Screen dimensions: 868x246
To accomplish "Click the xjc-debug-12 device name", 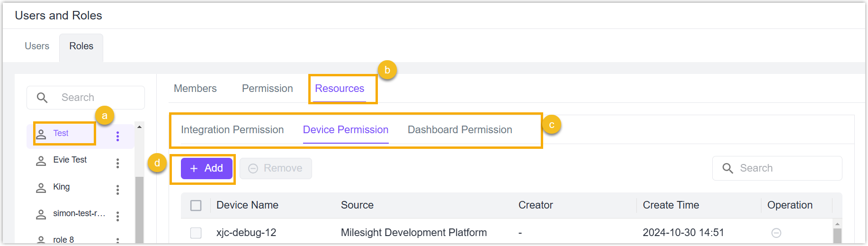I will click(x=246, y=233).
